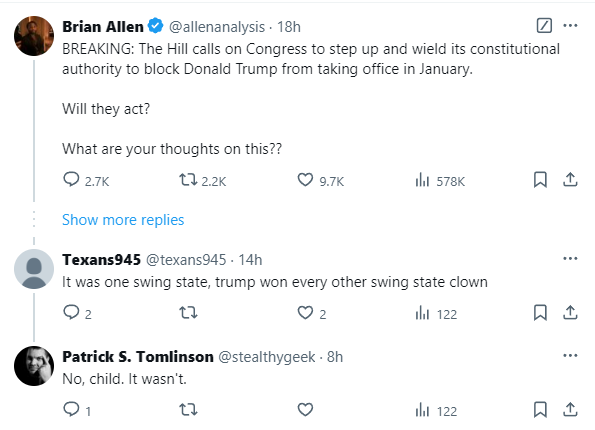Repost Brian Allen's breaking tweet
Image resolution: width=595 pixels, height=430 pixels.
[x=203, y=180]
